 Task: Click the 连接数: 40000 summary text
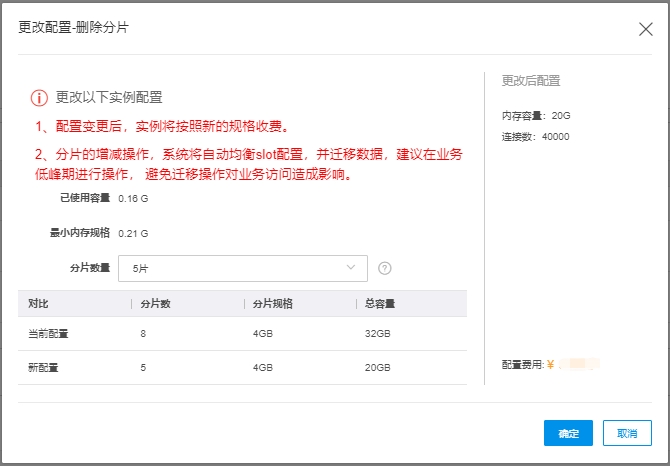point(535,136)
